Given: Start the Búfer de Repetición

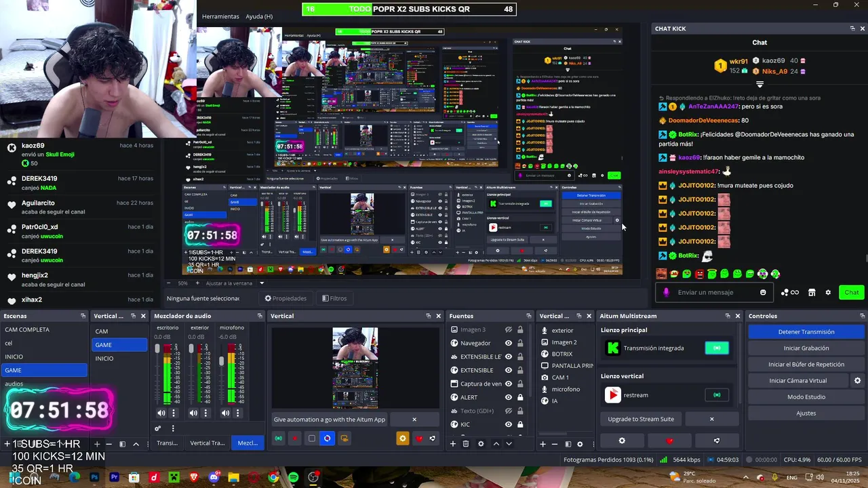Looking at the screenshot, I should tap(806, 364).
